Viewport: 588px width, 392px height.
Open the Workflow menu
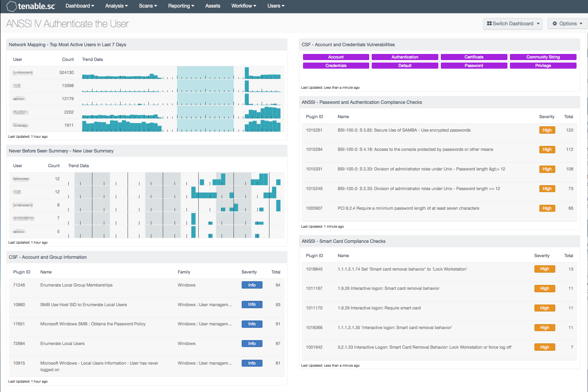(244, 6)
